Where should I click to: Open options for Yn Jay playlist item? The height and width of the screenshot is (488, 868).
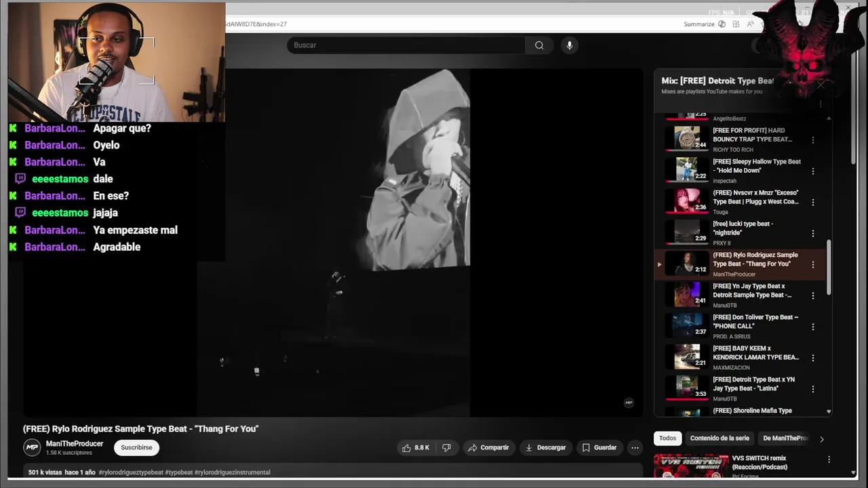click(x=813, y=296)
